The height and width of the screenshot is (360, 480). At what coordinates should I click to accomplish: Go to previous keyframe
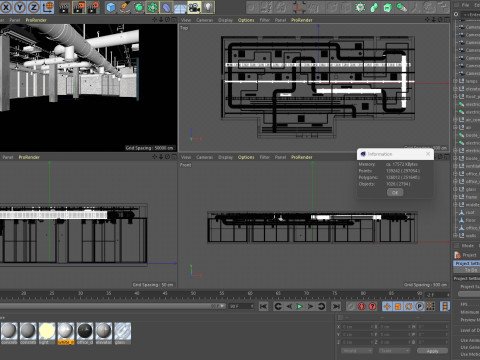[278, 306]
